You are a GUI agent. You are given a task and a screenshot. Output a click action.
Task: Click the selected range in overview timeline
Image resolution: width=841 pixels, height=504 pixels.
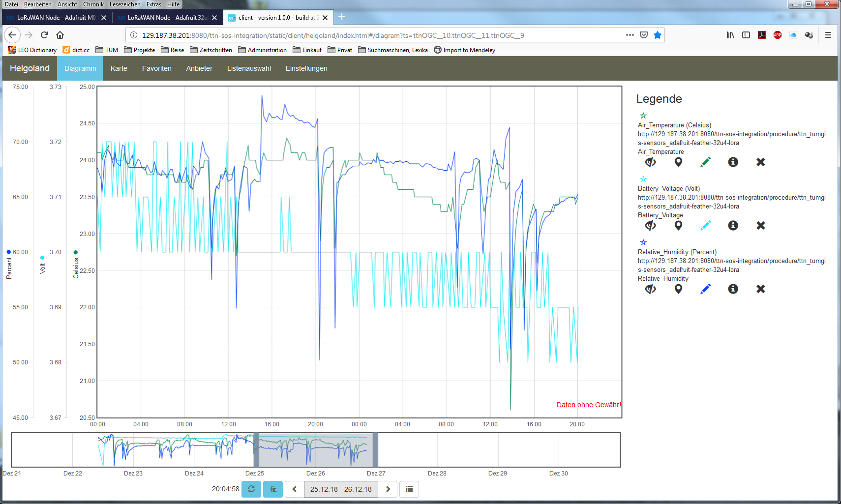315,450
